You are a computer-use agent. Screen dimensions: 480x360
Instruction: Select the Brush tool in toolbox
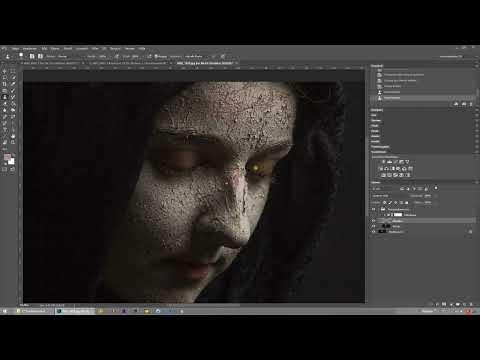[13, 90]
